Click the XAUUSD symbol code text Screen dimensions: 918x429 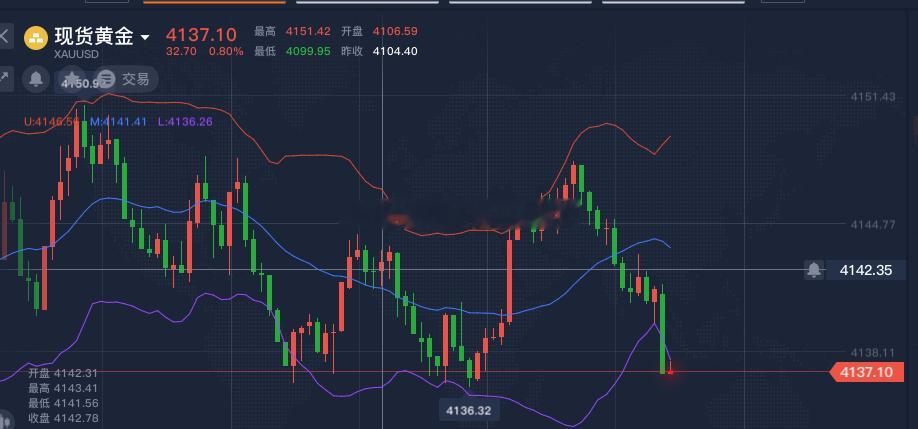[77, 54]
